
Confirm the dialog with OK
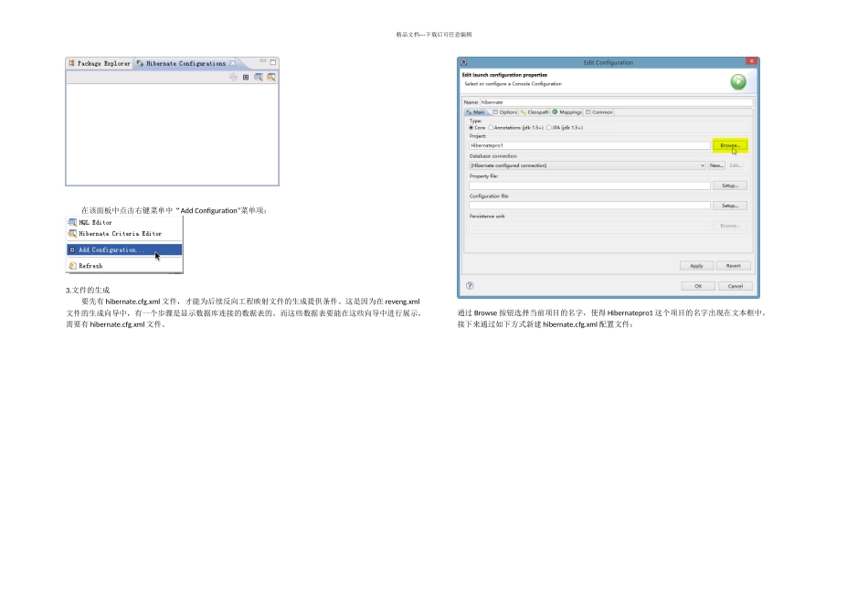pos(698,286)
